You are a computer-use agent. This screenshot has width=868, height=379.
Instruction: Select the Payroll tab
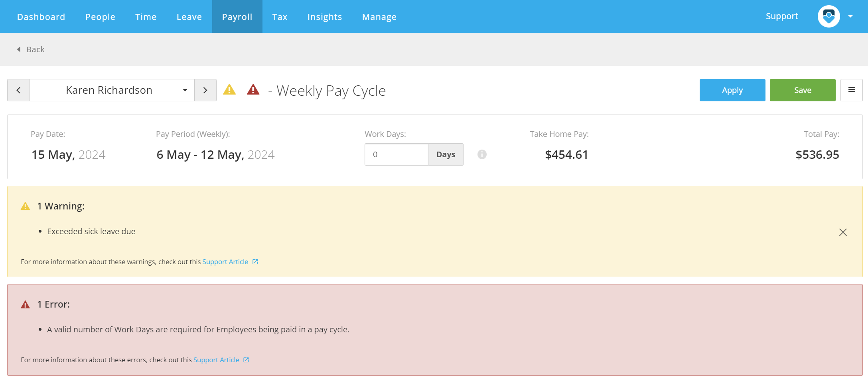(x=237, y=17)
